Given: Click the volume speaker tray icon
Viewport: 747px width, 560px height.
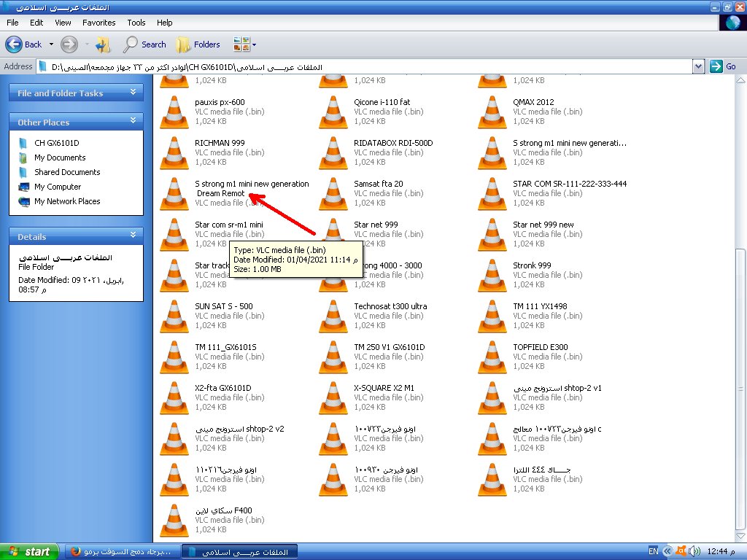Looking at the screenshot, I should (x=695, y=551).
